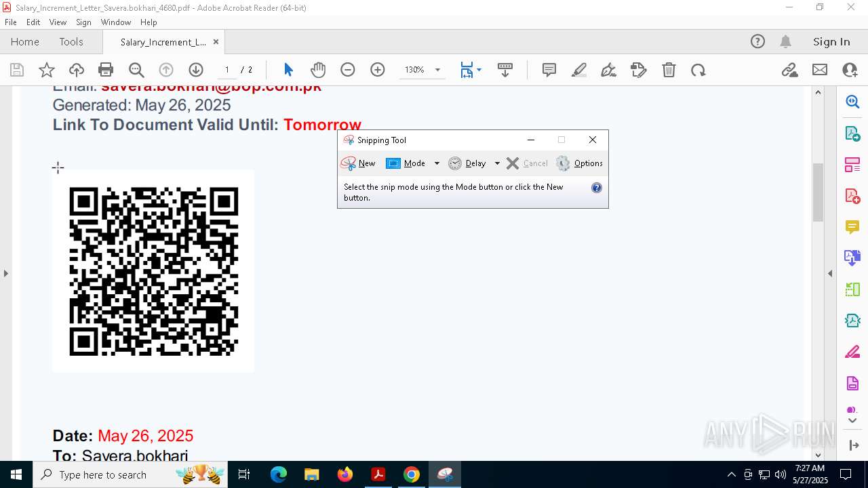
Task: Open the File menu
Action: pyautogui.click(x=11, y=22)
